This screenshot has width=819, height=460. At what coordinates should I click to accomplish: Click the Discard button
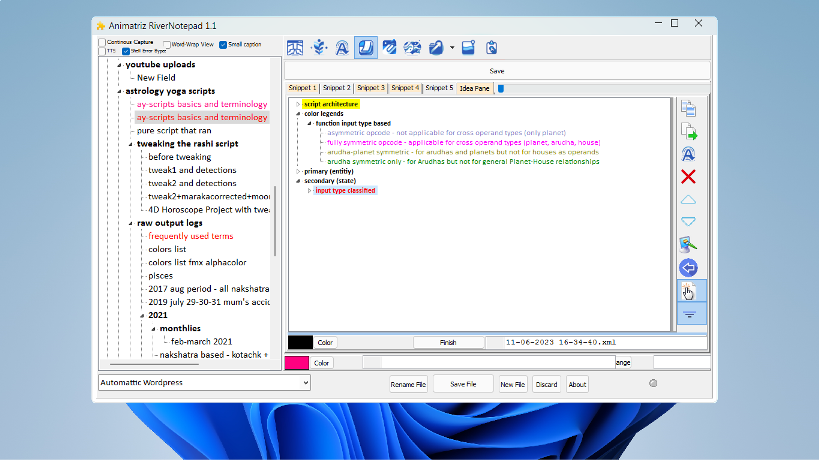pyautogui.click(x=546, y=384)
